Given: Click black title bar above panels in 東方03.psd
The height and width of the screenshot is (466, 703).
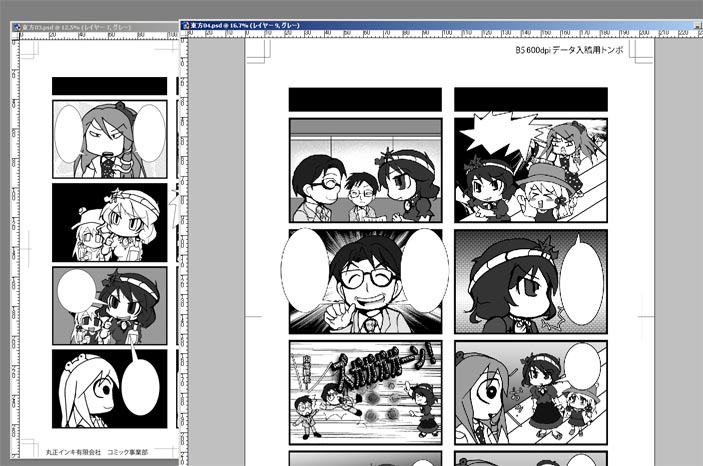Looking at the screenshot, I should coord(109,86).
